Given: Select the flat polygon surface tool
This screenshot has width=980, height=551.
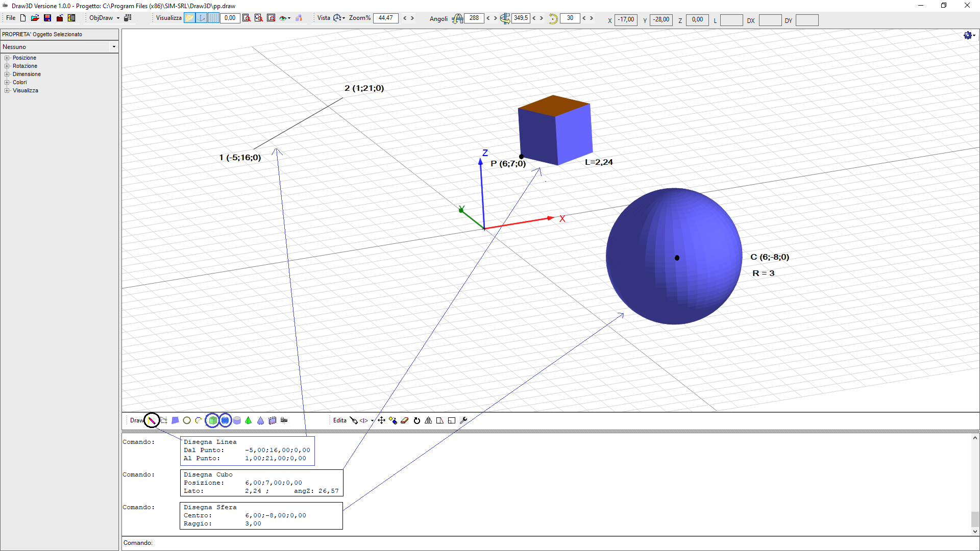Looking at the screenshot, I should point(175,420).
